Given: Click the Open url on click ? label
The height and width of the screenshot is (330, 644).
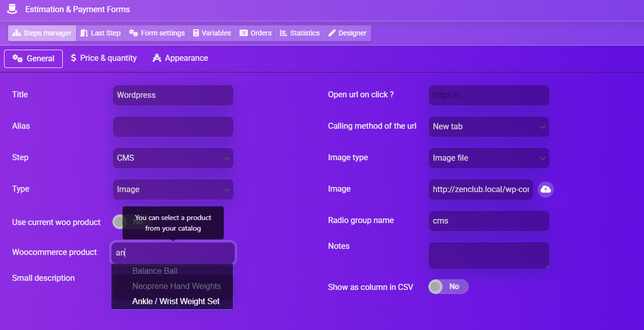Looking at the screenshot, I should (361, 94).
